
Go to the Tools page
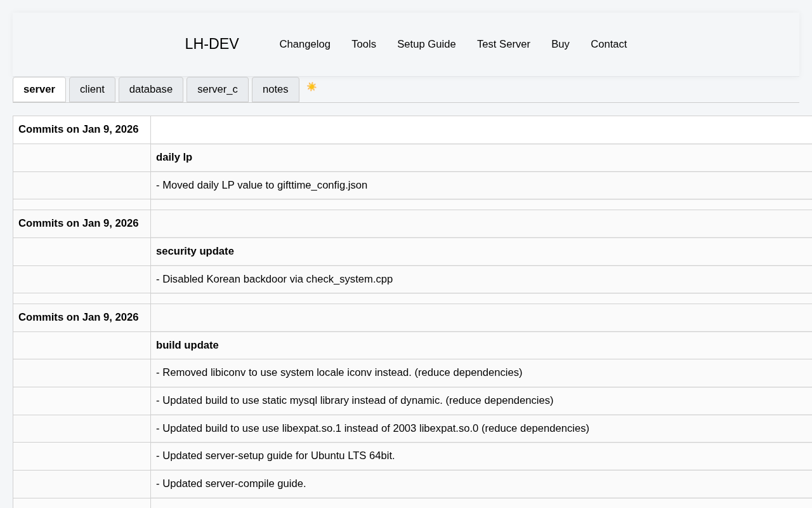[363, 44]
